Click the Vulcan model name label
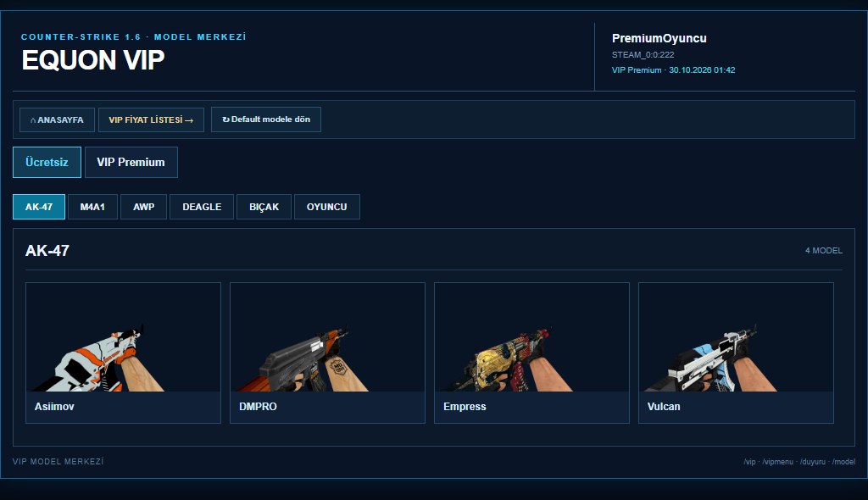The width and height of the screenshot is (868, 500). (x=664, y=407)
